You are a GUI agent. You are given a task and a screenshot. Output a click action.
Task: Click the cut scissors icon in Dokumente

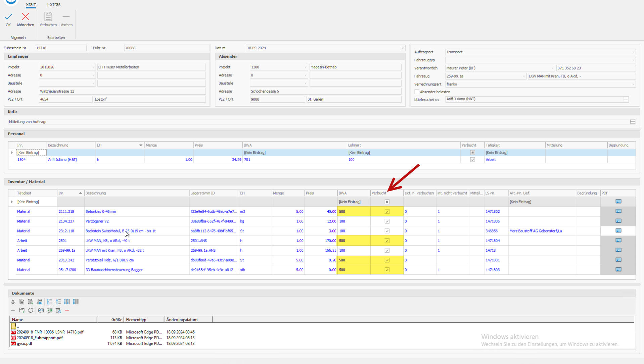point(13,302)
